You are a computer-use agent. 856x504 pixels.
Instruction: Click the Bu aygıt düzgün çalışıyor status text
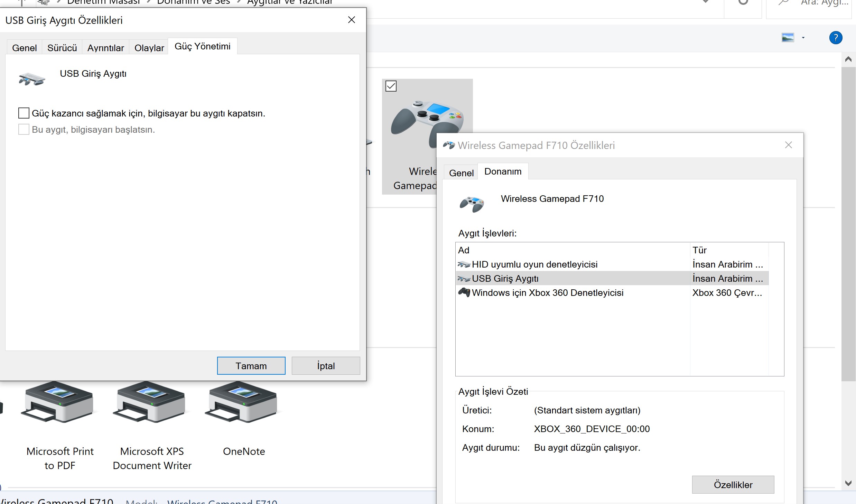(x=587, y=448)
